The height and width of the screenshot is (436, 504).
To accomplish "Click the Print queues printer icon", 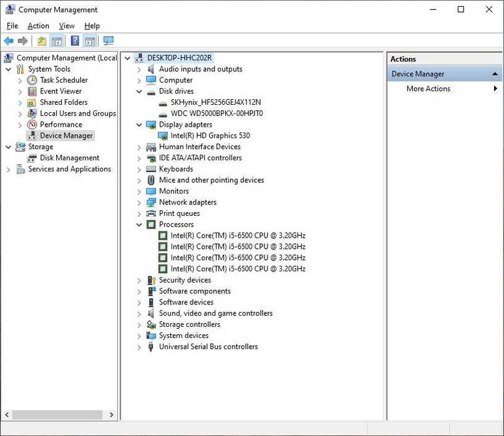I will (x=151, y=213).
